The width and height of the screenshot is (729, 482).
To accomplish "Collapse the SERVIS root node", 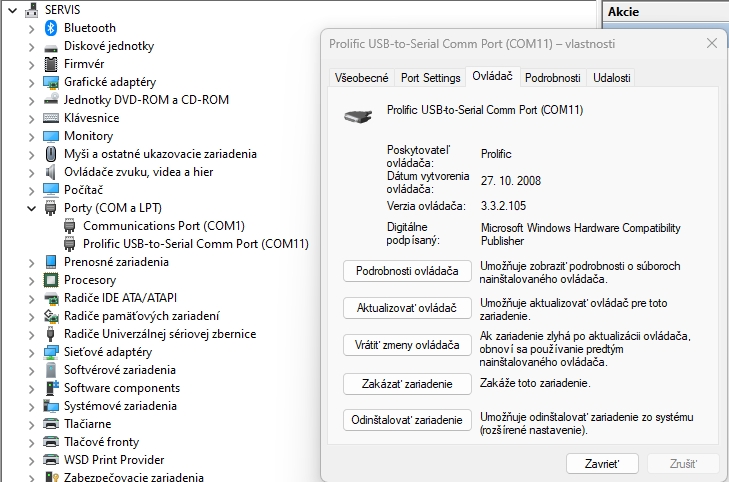I will (13, 10).
